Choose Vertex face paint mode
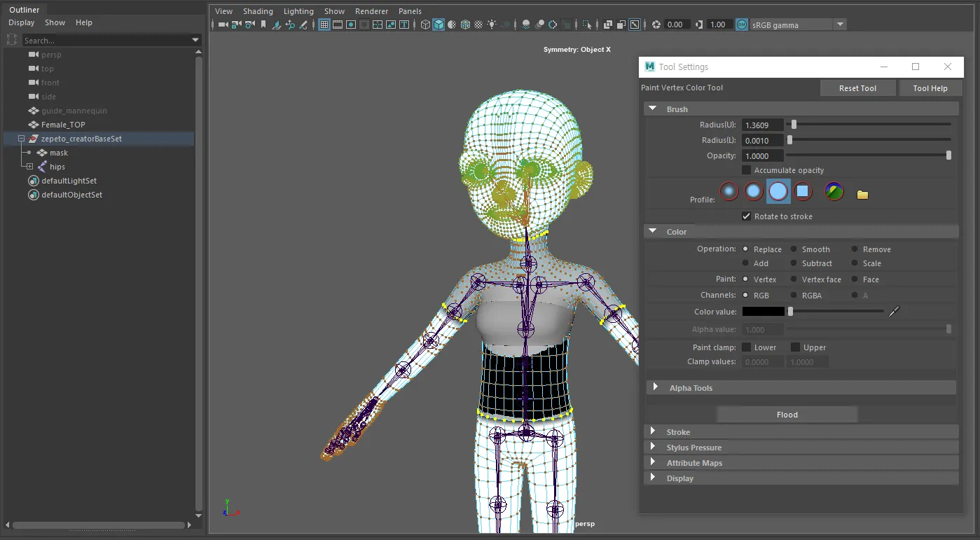The height and width of the screenshot is (540, 980). 794,279
